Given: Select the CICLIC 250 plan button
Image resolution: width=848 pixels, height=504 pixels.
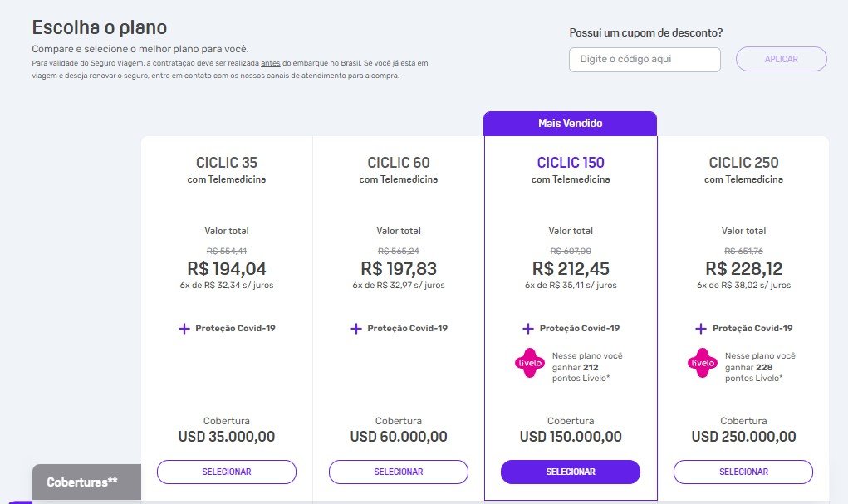Looking at the screenshot, I should (x=743, y=472).
